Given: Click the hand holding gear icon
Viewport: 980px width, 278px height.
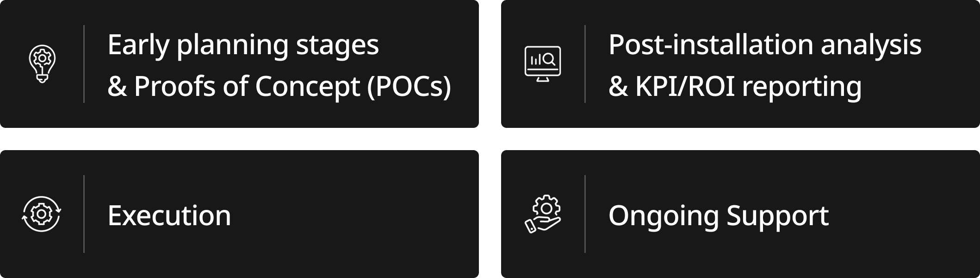Looking at the screenshot, I should coord(543,214).
